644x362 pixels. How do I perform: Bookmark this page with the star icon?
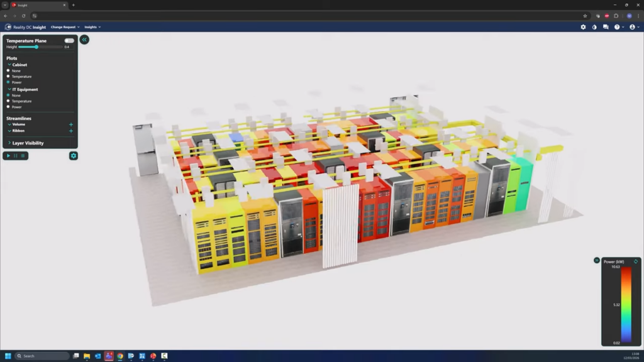pos(586,16)
